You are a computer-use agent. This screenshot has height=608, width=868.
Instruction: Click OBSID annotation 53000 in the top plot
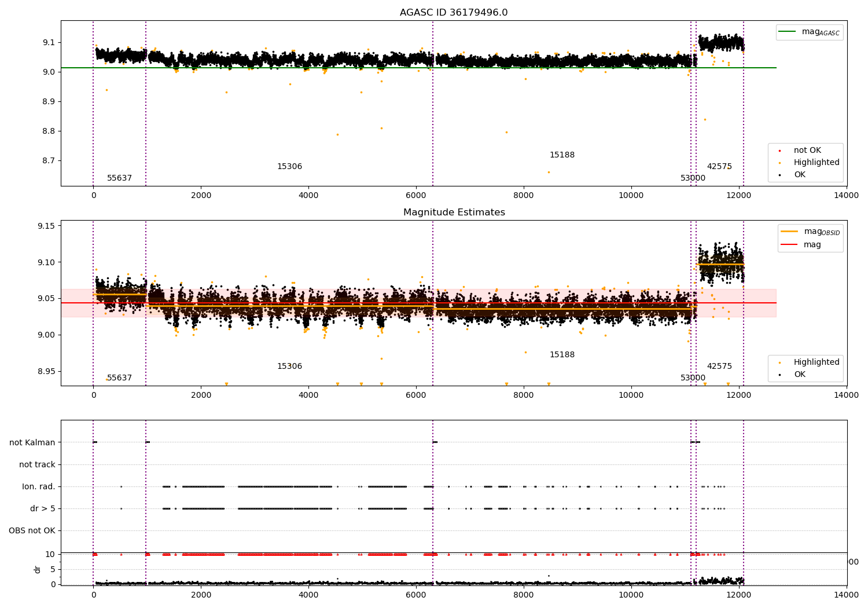[693, 178]
